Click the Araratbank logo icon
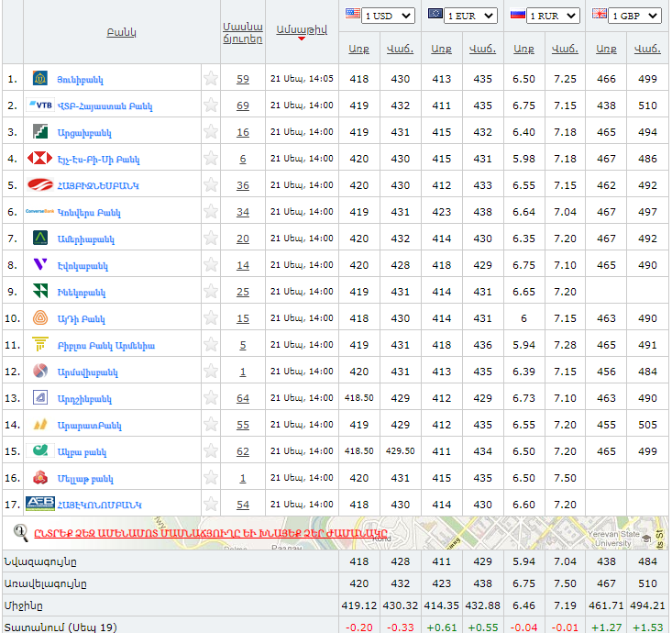672x633 pixels. click(x=40, y=424)
